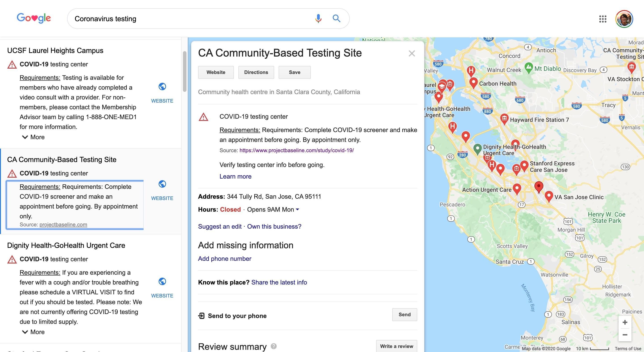Image resolution: width=644 pixels, height=352 pixels.
Task: Click the Add phone number link
Action: click(x=225, y=259)
